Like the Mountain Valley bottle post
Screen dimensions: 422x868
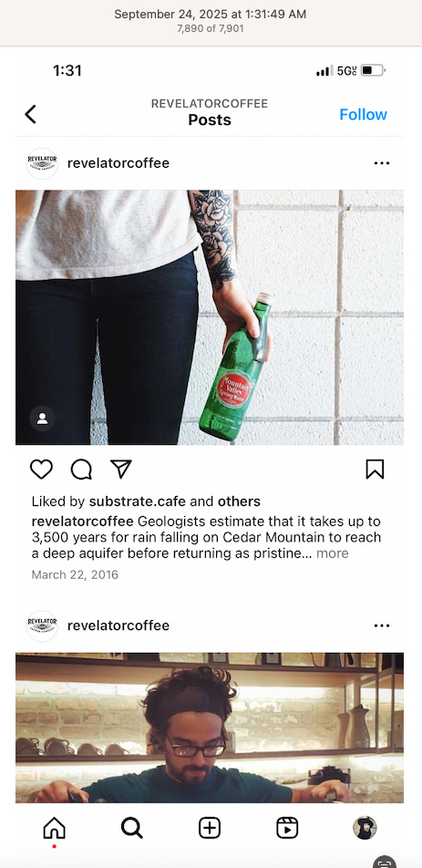[x=42, y=470]
